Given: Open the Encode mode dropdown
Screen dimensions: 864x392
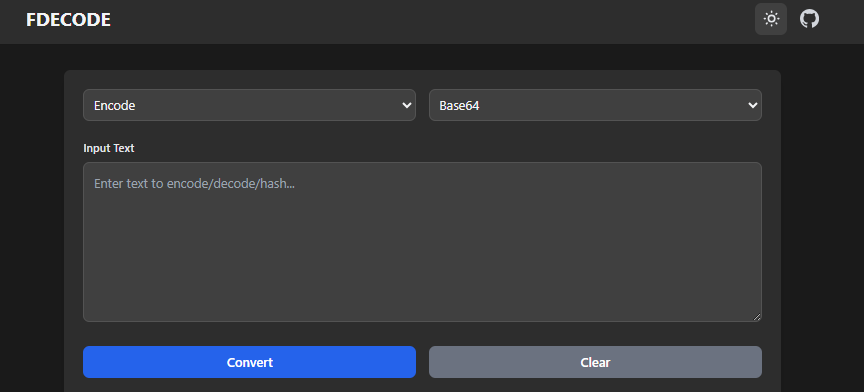Looking at the screenshot, I should (249, 105).
